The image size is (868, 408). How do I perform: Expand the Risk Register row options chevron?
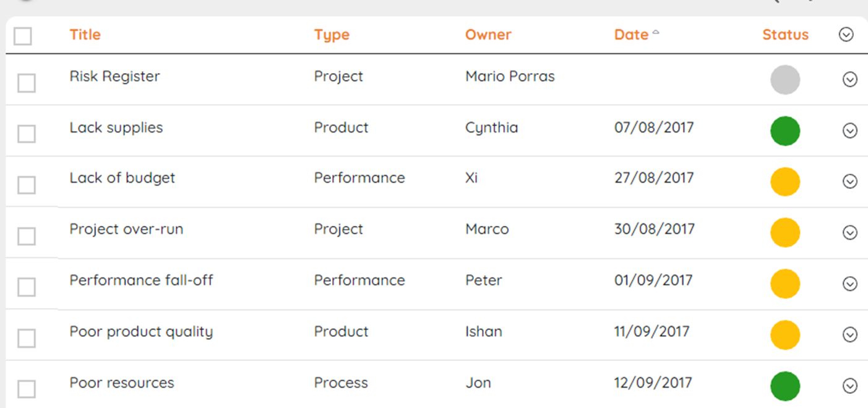click(x=850, y=79)
